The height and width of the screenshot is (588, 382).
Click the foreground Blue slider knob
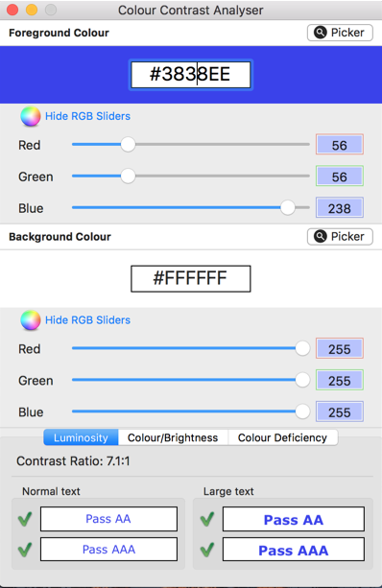point(288,207)
